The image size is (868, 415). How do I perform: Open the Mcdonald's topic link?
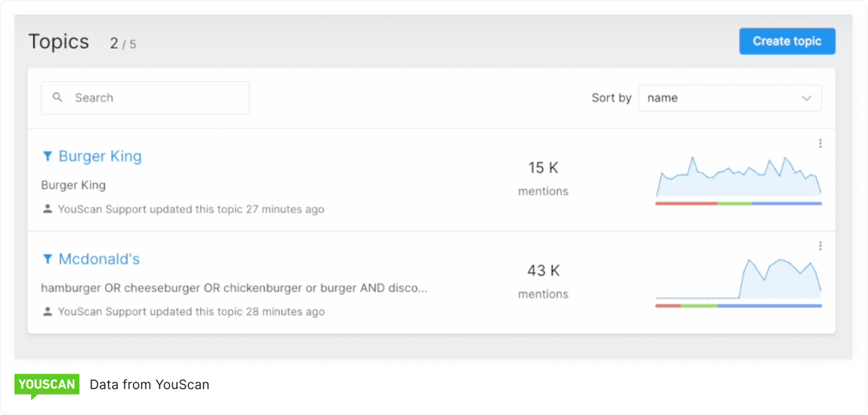(99, 259)
